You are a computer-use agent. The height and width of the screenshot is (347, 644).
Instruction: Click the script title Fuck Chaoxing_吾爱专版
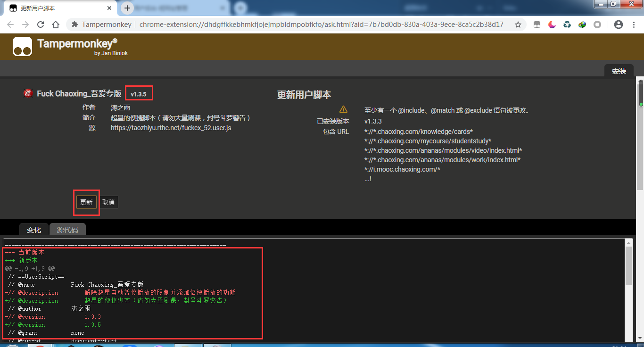click(x=79, y=93)
